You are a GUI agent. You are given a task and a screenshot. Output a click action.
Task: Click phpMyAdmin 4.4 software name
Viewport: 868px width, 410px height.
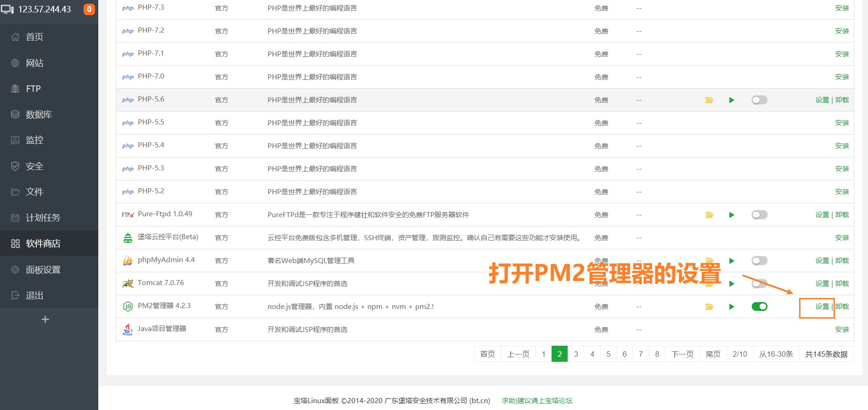click(x=166, y=260)
